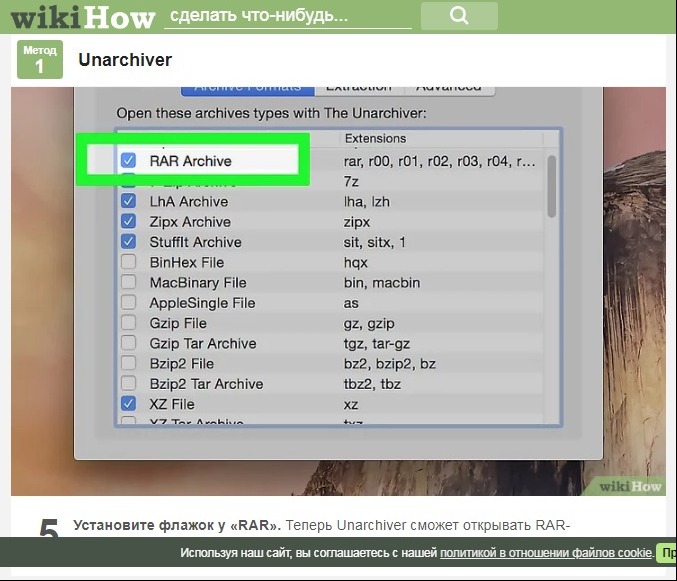Image resolution: width=677 pixels, height=581 pixels.
Task: Toggle the StuffIt Archive checkbox
Action: (x=128, y=242)
